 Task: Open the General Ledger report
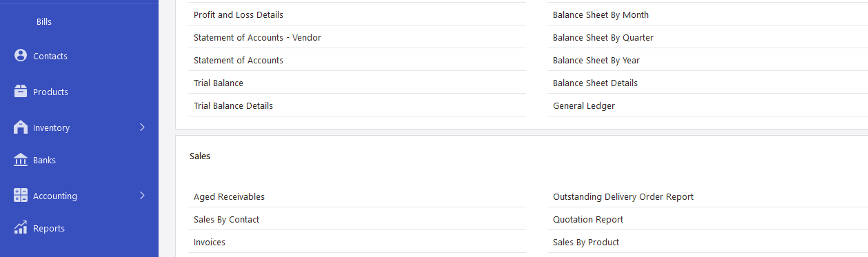coord(584,105)
